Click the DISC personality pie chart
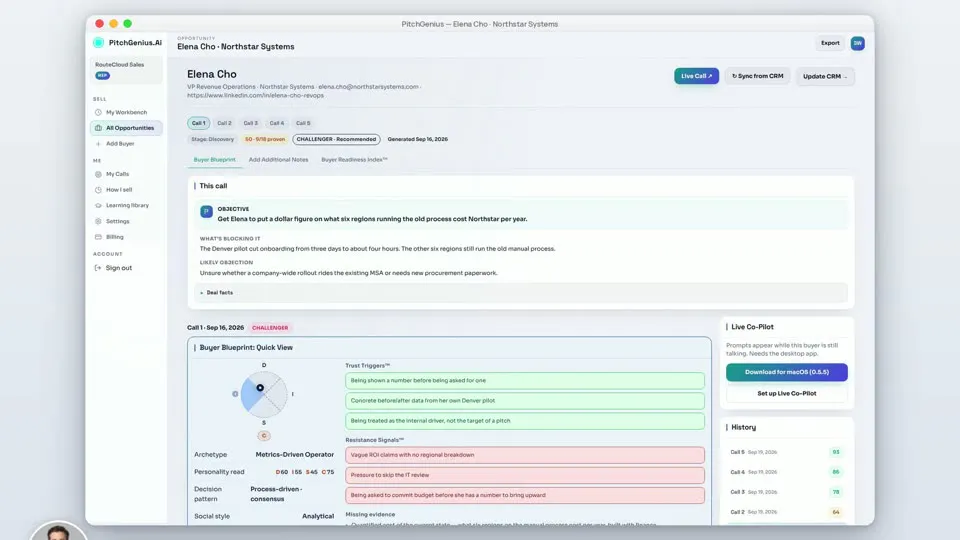The image size is (960, 540). (264, 394)
